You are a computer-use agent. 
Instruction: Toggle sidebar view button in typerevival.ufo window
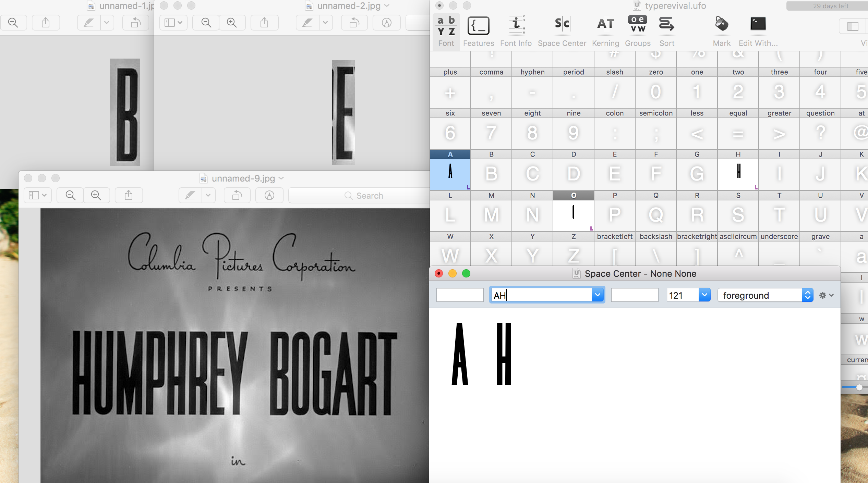pos(853,26)
